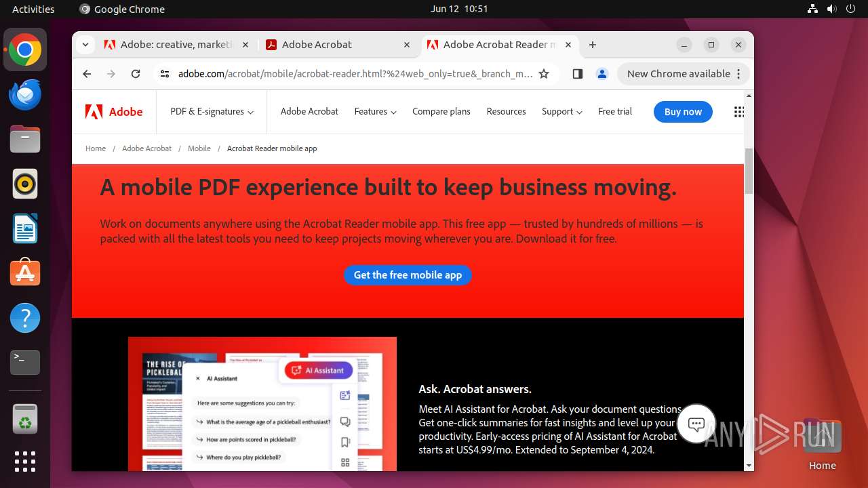The width and height of the screenshot is (868, 488).
Task: Bookmark this page with star icon
Action: pyautogui.click(x=544, y=74)
